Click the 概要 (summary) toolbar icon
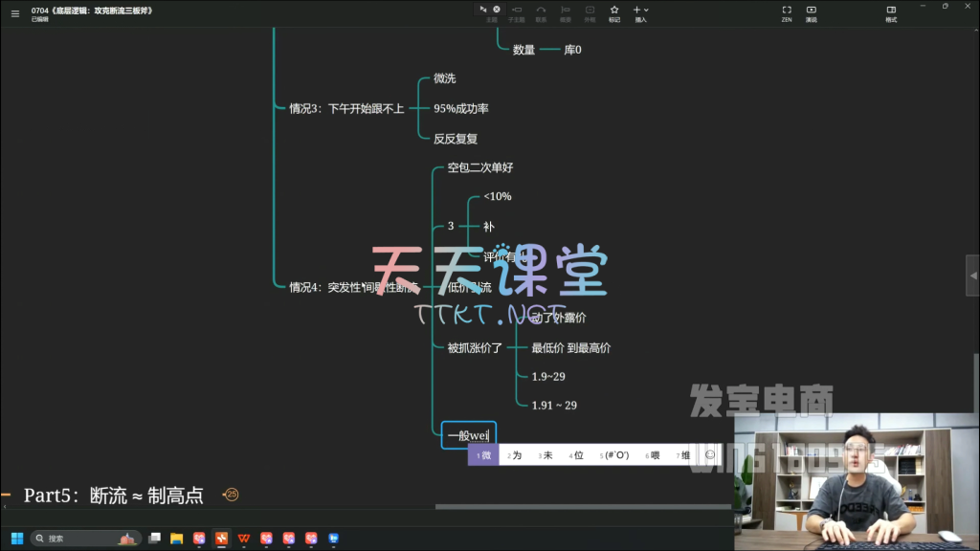Screen dimensions: 980x551 tap(566, 12)
